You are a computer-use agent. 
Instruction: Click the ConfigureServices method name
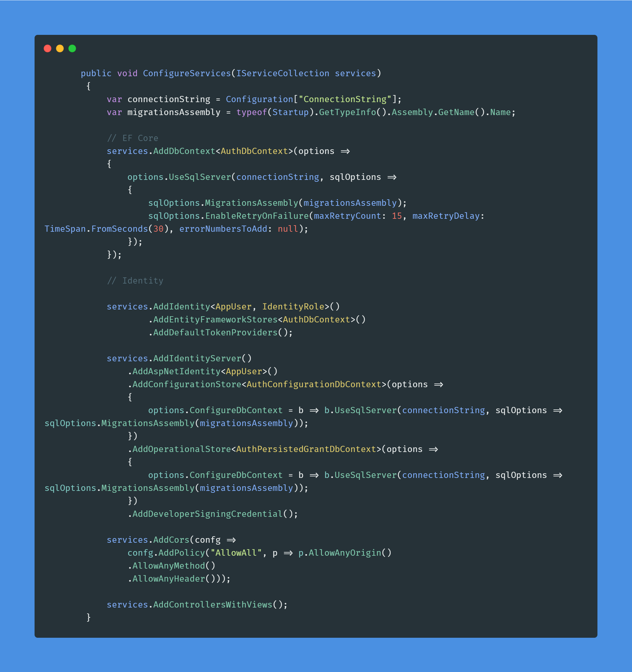(187, 73)
